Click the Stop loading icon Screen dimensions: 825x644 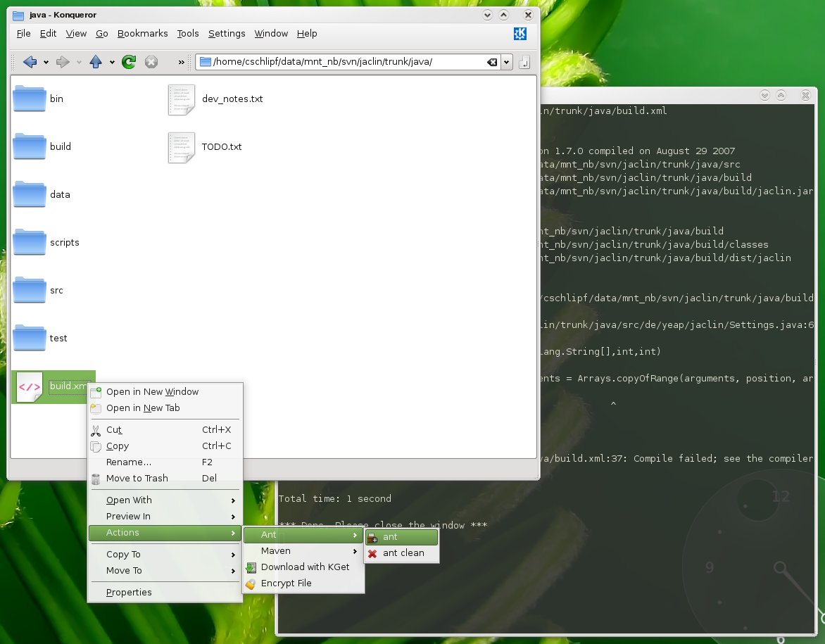[x=151, y=62]
